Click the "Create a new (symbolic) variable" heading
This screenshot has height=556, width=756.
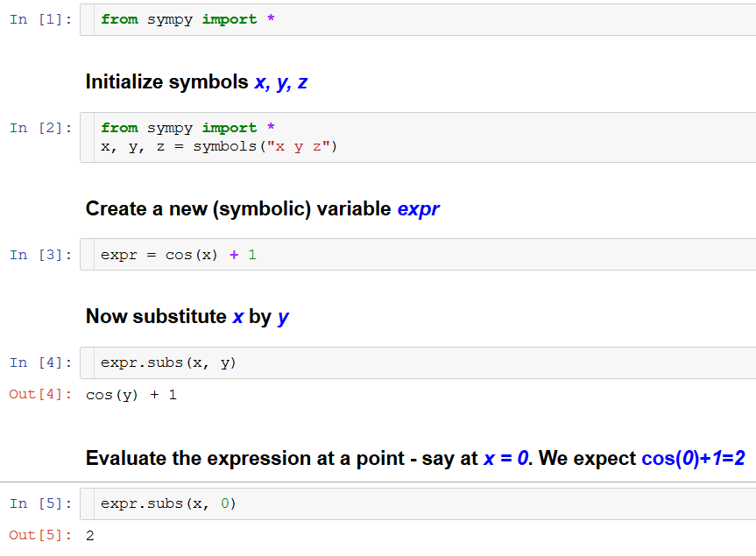click(x=238, y=209)
